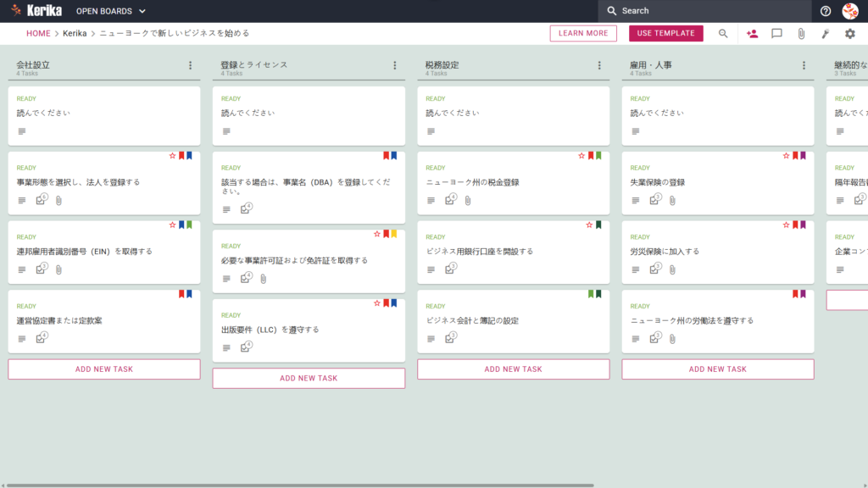Image resolution: width=868 pixels, height=488 pixels.
Task: Click the USE TEMPLATE button
Action: pyautogui.click(x=666, y=33)
